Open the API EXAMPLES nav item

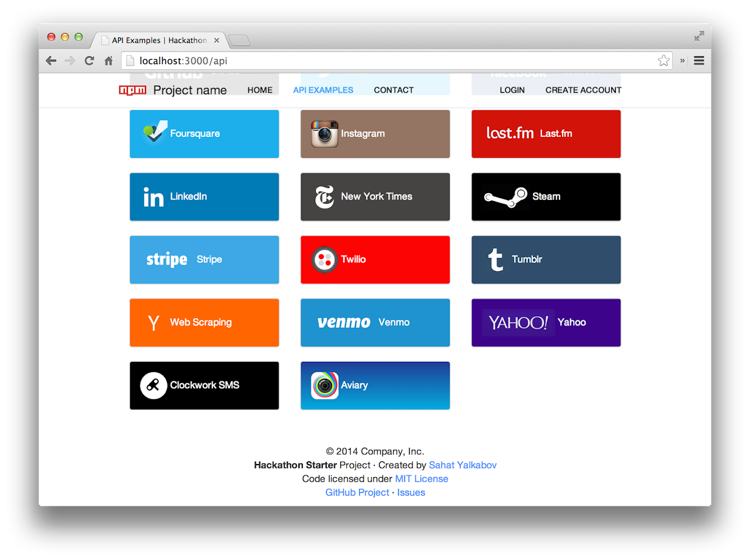[x=323, y=90]
